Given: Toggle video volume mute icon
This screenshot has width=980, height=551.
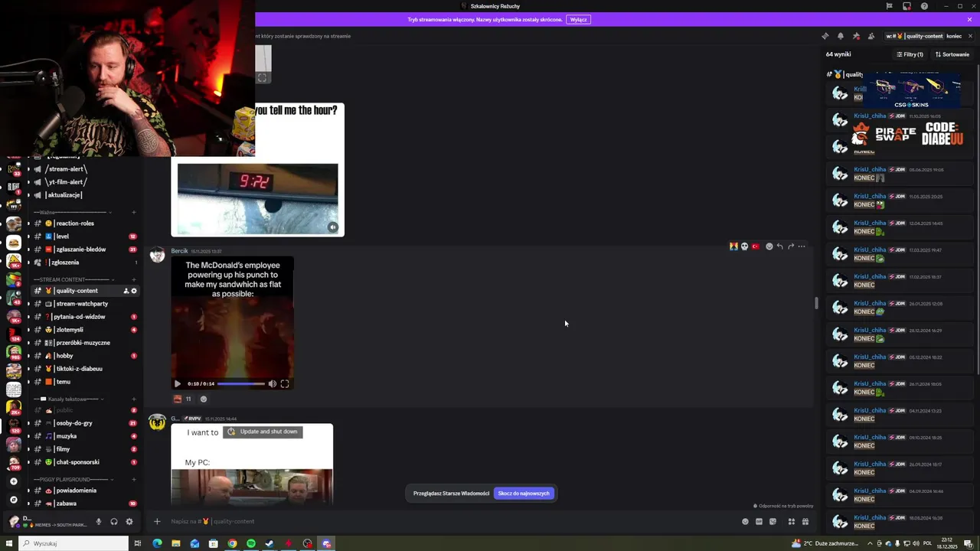Looking at the screenshot, I should click(272, 384).
